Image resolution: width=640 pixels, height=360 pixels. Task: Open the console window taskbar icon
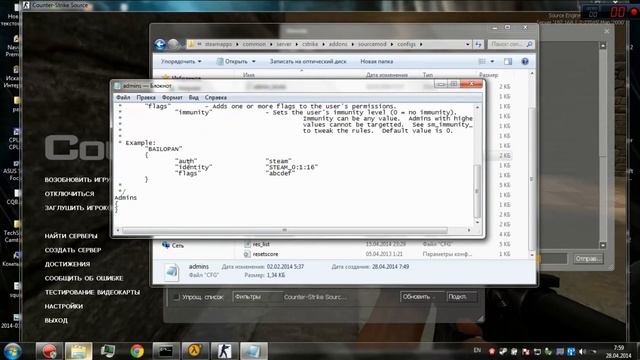[x=166, y=351]
